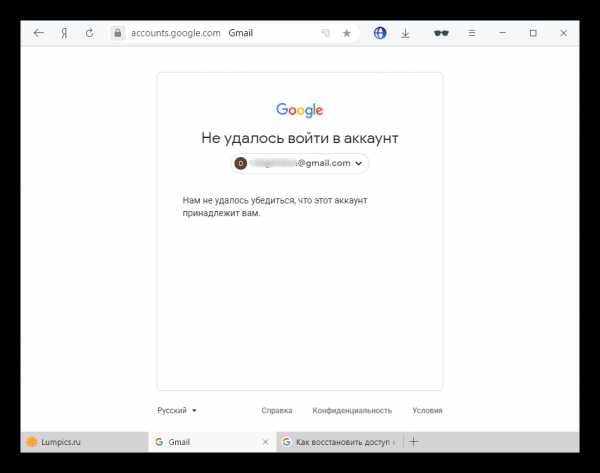Click the accounts.google.com address text
The height and width of the screenshot is (473, 600).
[176, 33]
